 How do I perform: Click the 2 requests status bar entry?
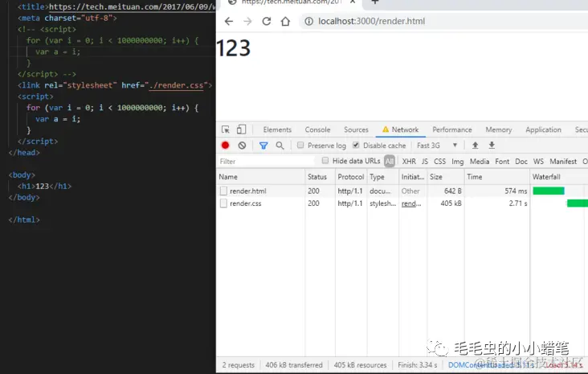pyautogui.click(x=238, y=365)
